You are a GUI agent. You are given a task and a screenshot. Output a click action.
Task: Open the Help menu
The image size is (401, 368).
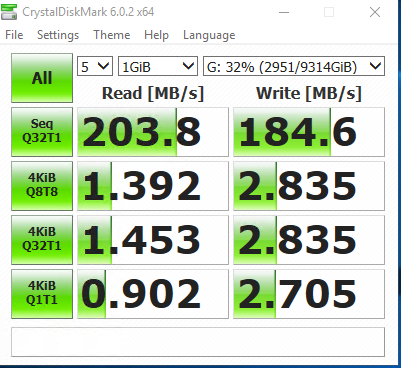point(156,35)
